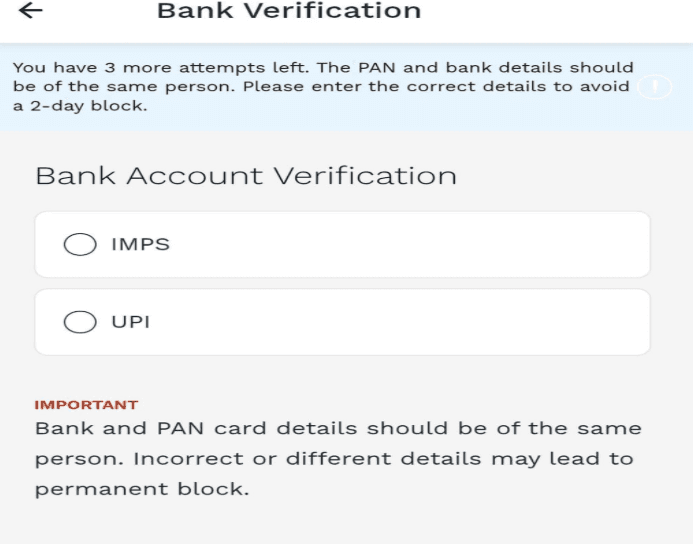Click the 'Incorrect or different details' text line
The image size is (693, 544).
307,459
